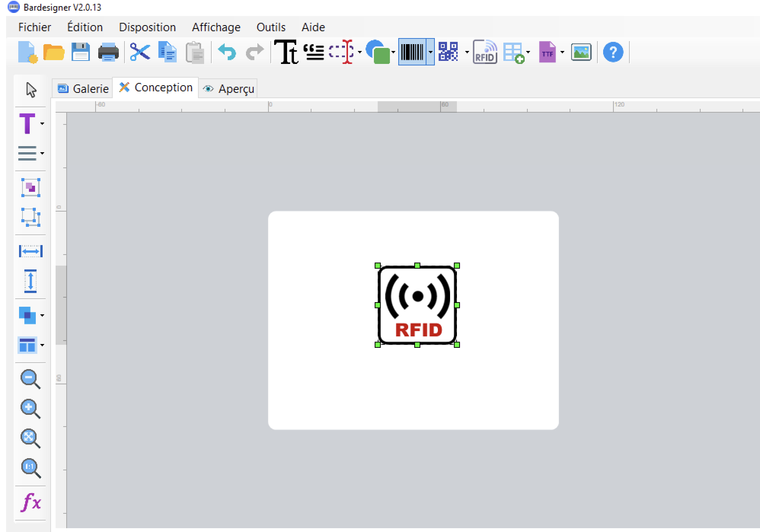Insert a QR code element
The height and width of the screenshot is (532, 760).
(x=449, y=53)
